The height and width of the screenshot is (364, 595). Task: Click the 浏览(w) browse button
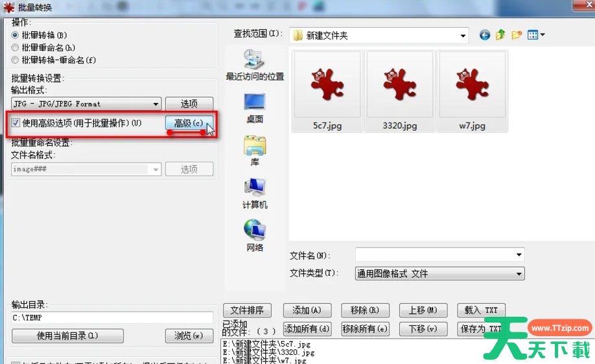point(189,336)
